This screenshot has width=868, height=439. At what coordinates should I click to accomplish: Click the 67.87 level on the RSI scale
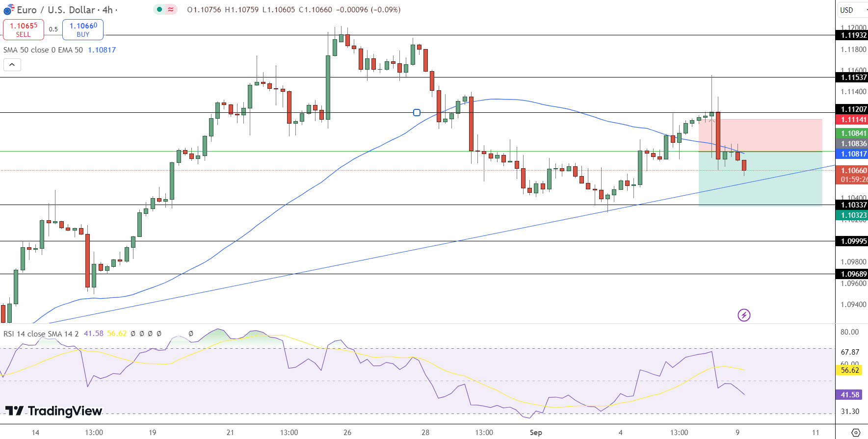point(849,352)
